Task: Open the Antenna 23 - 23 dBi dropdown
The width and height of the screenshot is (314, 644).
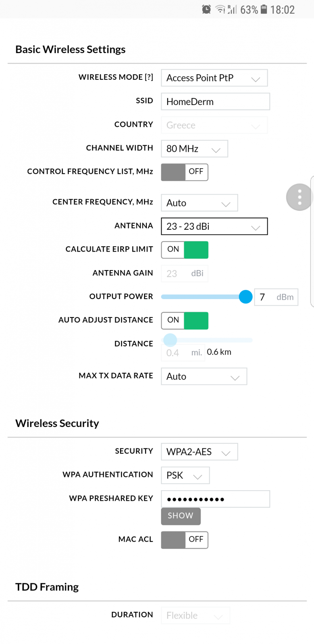Action: (x=214, y=226)
